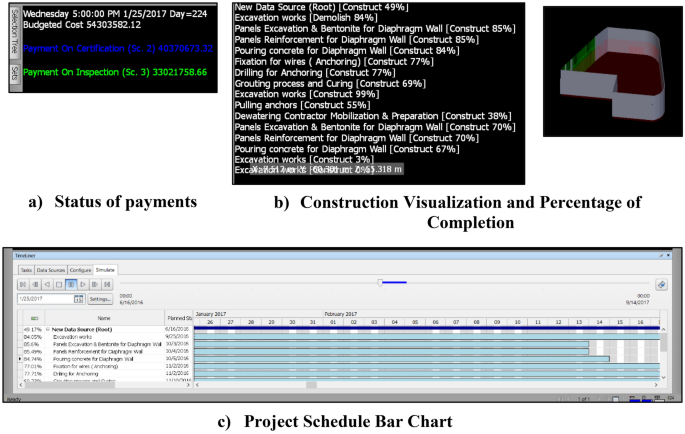Collapse the New Data Source (Root) node
Screen dimensions: 685x434
[x=46, y=328]
